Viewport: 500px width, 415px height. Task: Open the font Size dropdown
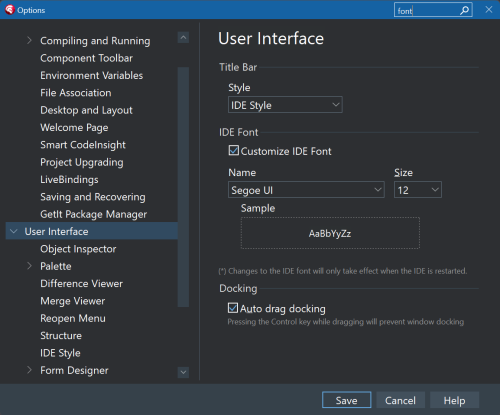418,190
